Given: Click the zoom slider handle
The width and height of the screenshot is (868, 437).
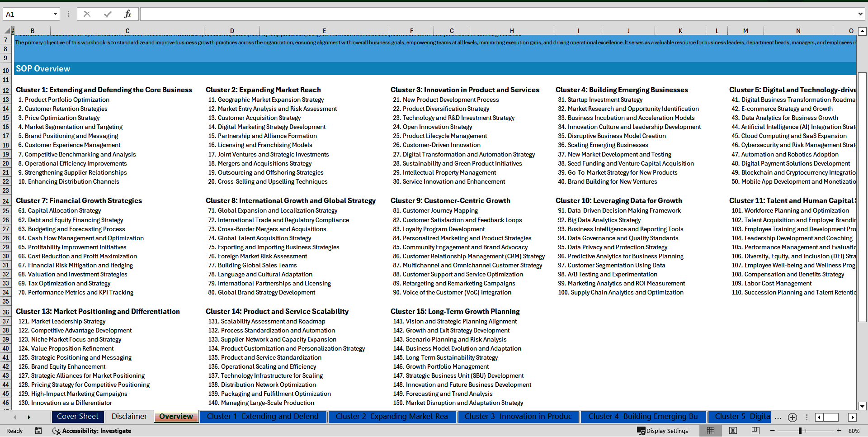Looking at the screenshot, I should click(800, 431).
